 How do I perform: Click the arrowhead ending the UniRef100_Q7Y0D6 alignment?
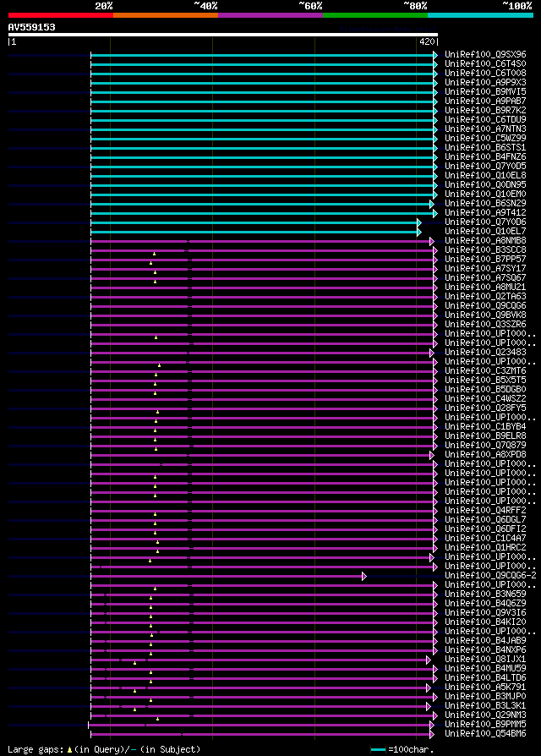click(x=419, y=222)
